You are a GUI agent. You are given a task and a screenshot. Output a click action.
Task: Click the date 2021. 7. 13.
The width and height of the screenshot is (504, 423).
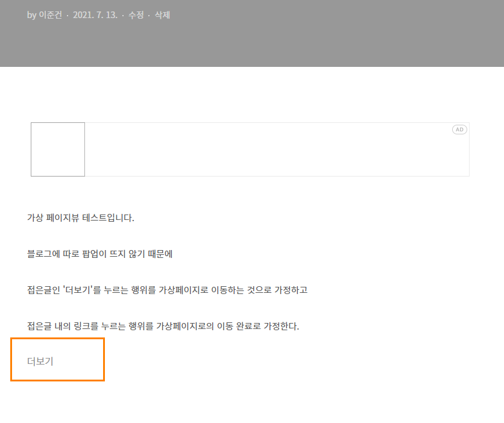point(95,15)
